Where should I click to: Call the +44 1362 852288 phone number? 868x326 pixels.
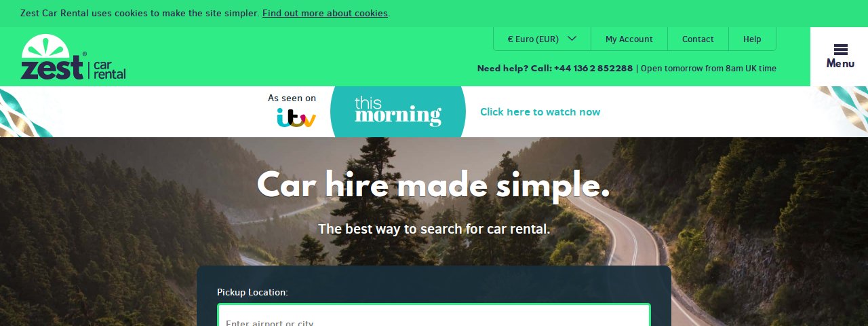tap(593, 69)
